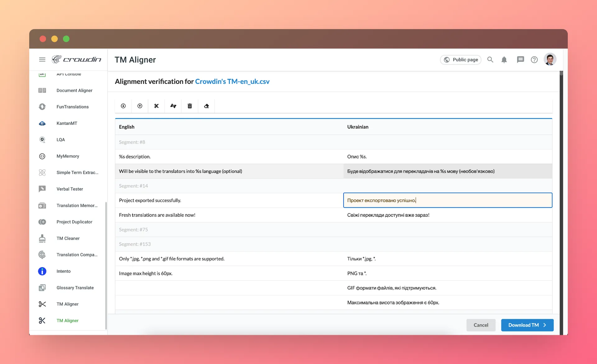Click the KantanMT cloud icon
Screen dimensions: 597x364
[42, 123]
